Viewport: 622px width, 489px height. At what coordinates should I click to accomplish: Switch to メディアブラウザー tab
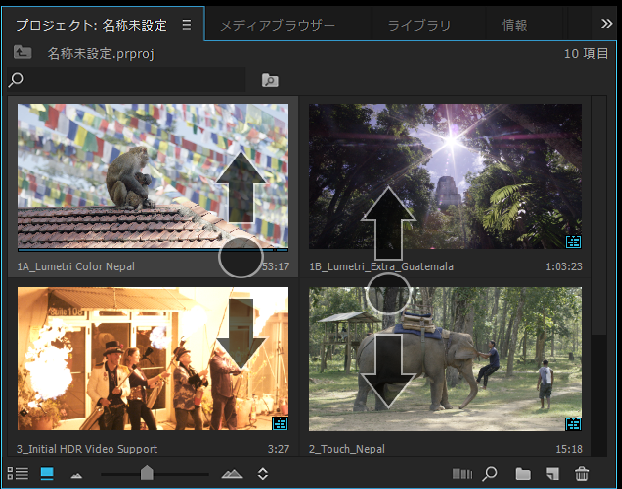[277, 25]
